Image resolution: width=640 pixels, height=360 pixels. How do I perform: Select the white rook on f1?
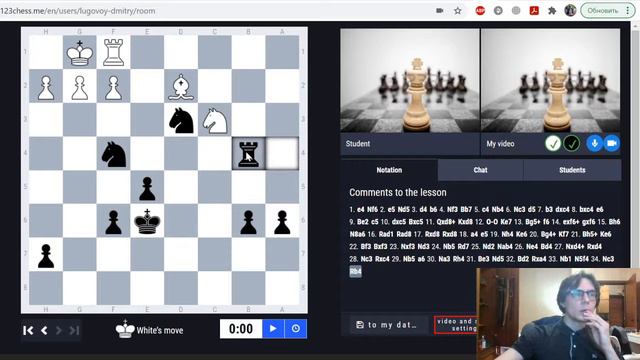[113, 52]
